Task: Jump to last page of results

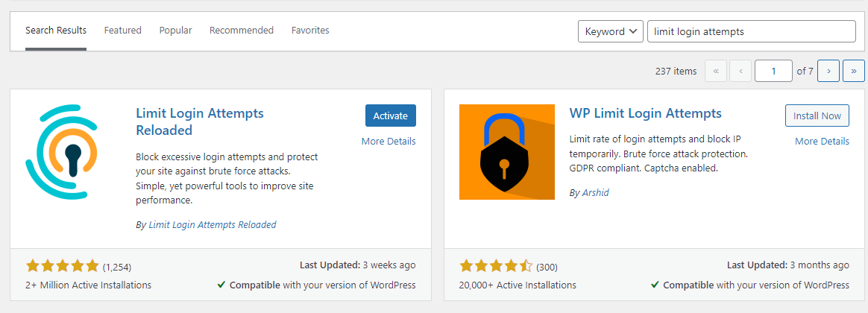Action: [x=853, y=71]
